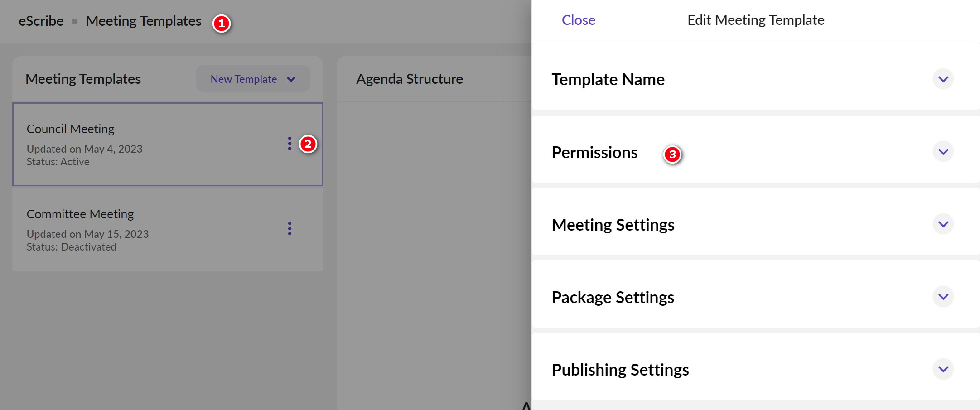Viewport: 980px width, 410px height.
Task: Expand the Publishing Settings section
Action: (x=943, y=369)
